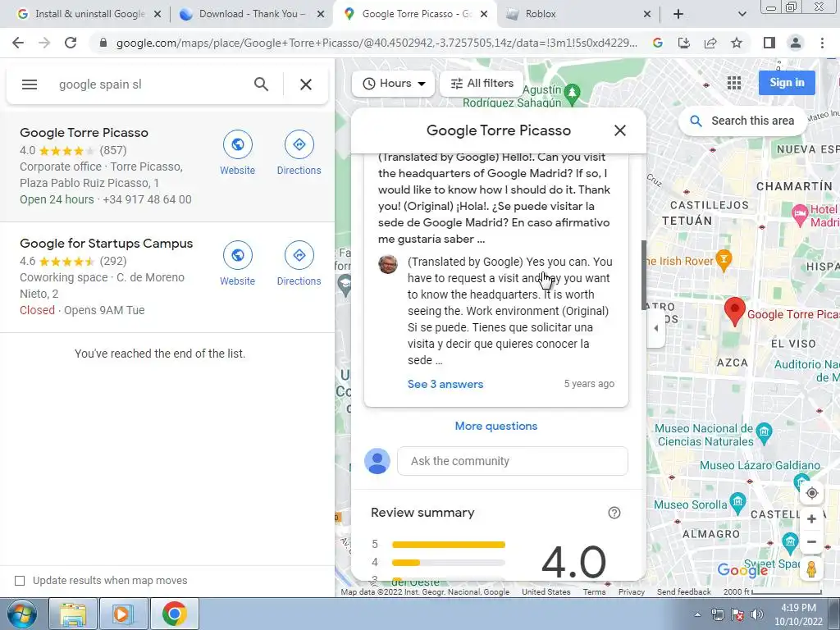
Task: Open the Museo Sorolla map marker
Action: [737, 501]
